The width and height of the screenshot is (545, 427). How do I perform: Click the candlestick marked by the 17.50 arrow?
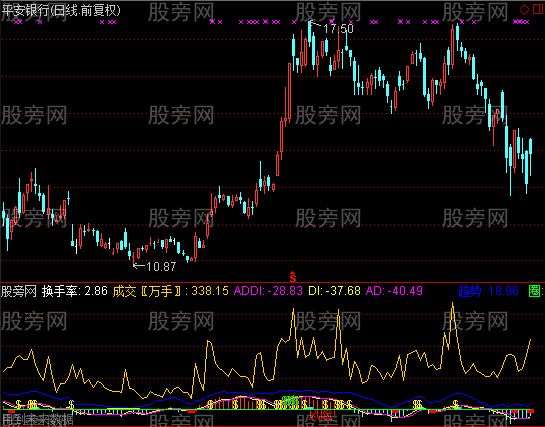(310, 34)
